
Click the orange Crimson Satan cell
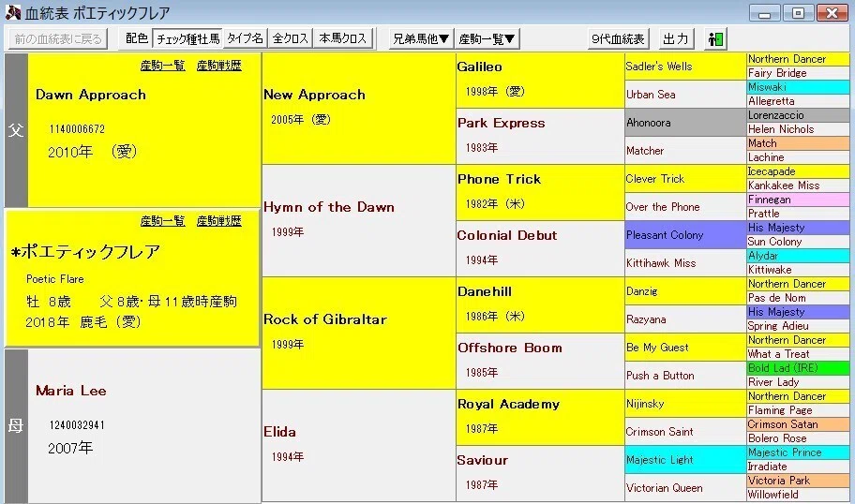tap(798, 424)
